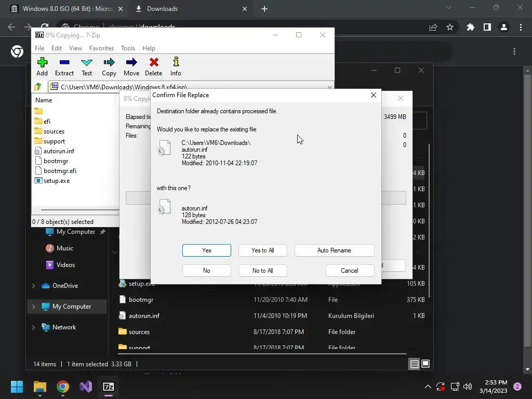
Task: Click the Auto Rename button
Action: pos(334,250)
